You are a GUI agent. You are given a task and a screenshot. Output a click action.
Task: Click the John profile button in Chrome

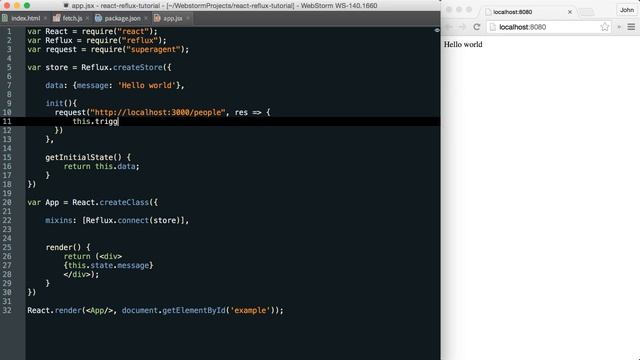click(x=627, y=10)
